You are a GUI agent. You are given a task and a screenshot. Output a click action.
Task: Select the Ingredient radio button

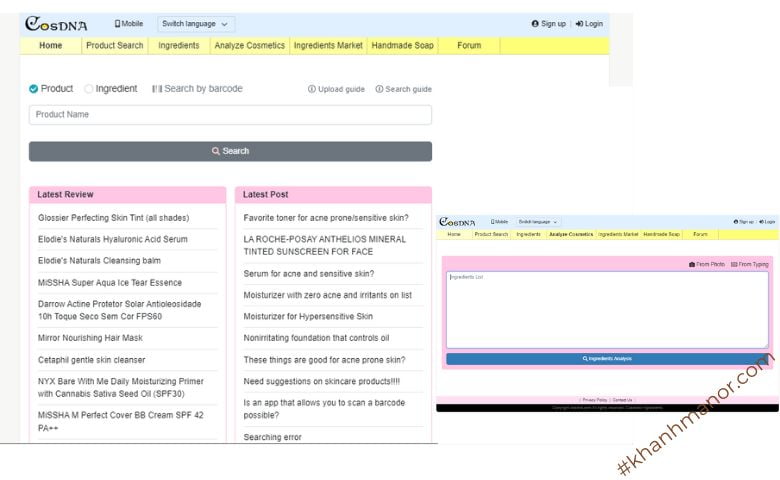point(89,89)
